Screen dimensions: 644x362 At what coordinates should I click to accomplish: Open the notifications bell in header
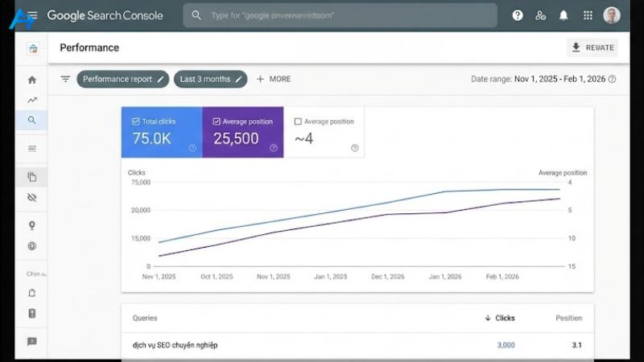tap(563, 15)
